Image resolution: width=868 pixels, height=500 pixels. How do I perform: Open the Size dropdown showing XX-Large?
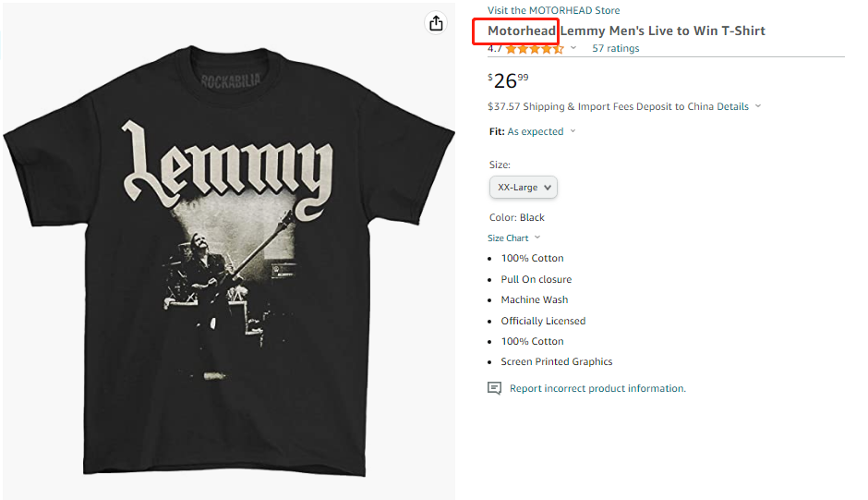click(x=523, y=188)
